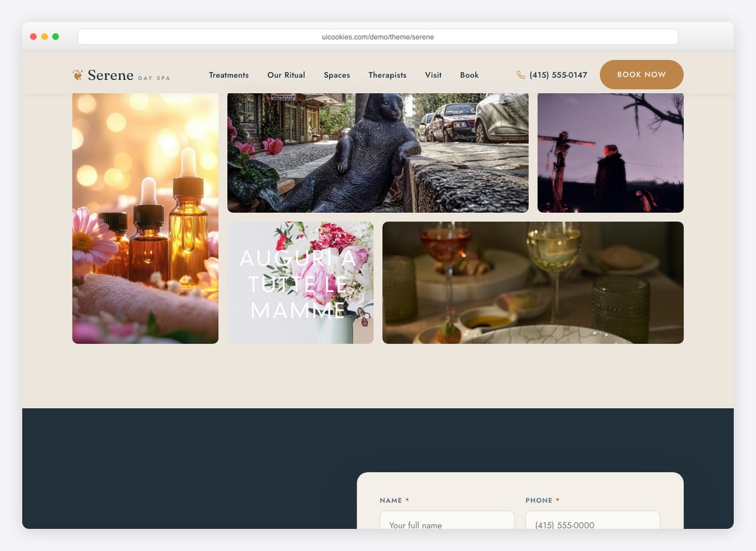Open the Spaces nav link
The image size is (756, 551).
click(x=337, y=75)
